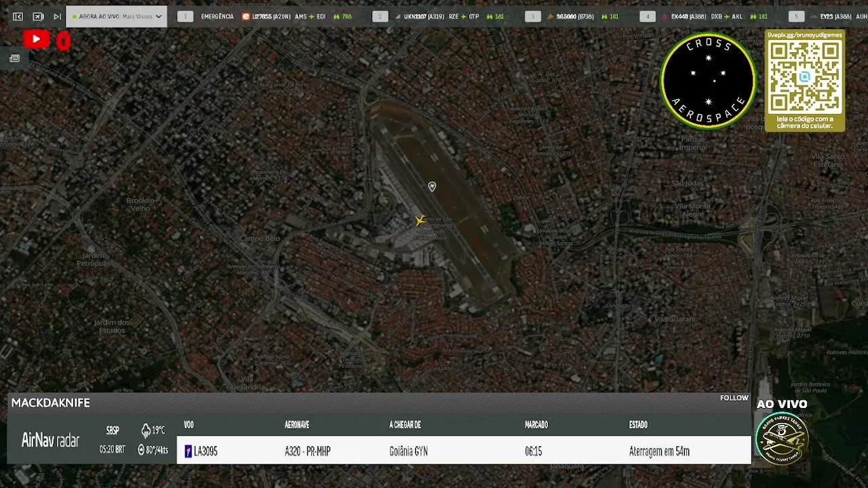Image resolution: width=868 pixels, height=488 pixels.
Task: Select rank 5 badge in top flights
Action: [x=797, y=16]
